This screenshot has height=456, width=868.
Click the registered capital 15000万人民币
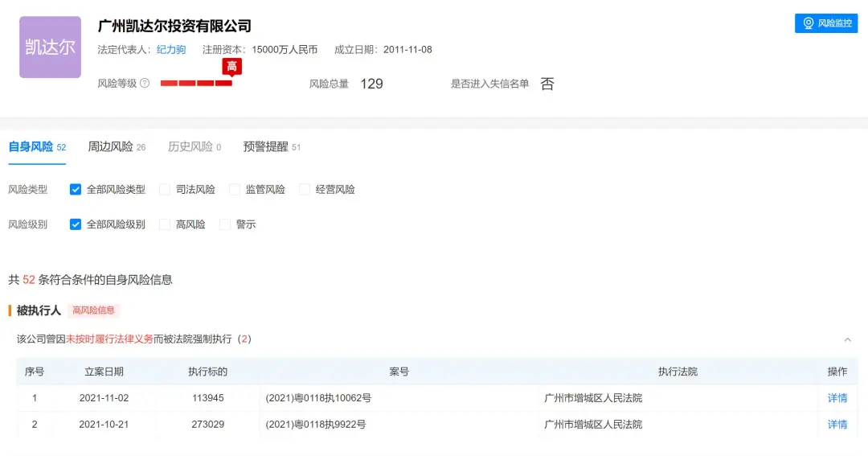click(285, 50)
